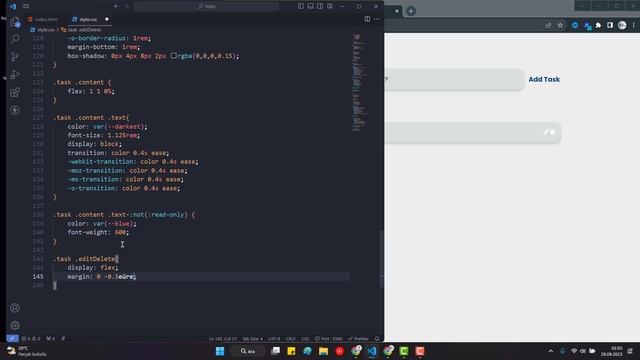The image size is (640, 360).
Task: Click the rgba color swatch in box-shadow line
Action: pos(173,56)
